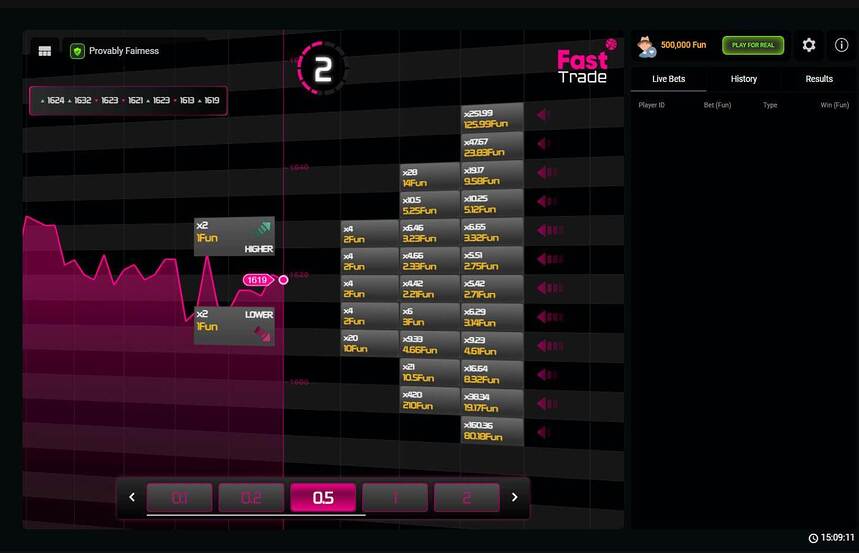Bet on x5.51 2.75Fun cell
Image resolution: width=859 pixels, height=553 pixels.
click(x=492, y=260)
